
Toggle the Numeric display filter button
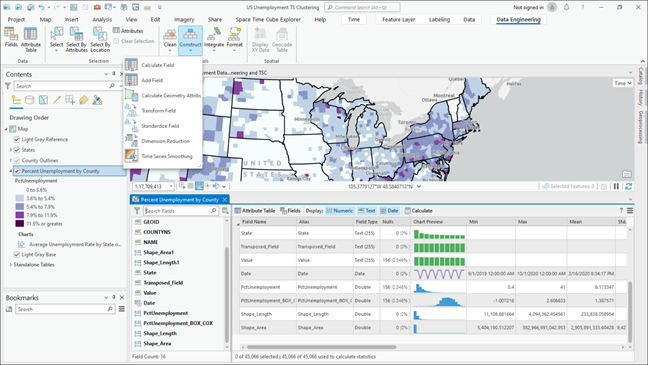[340, 210]
